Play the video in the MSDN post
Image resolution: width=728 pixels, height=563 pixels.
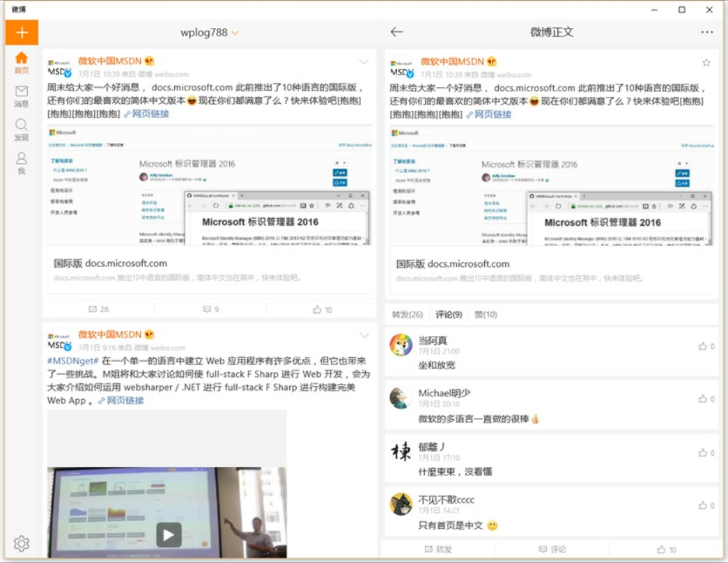[168, 535]
